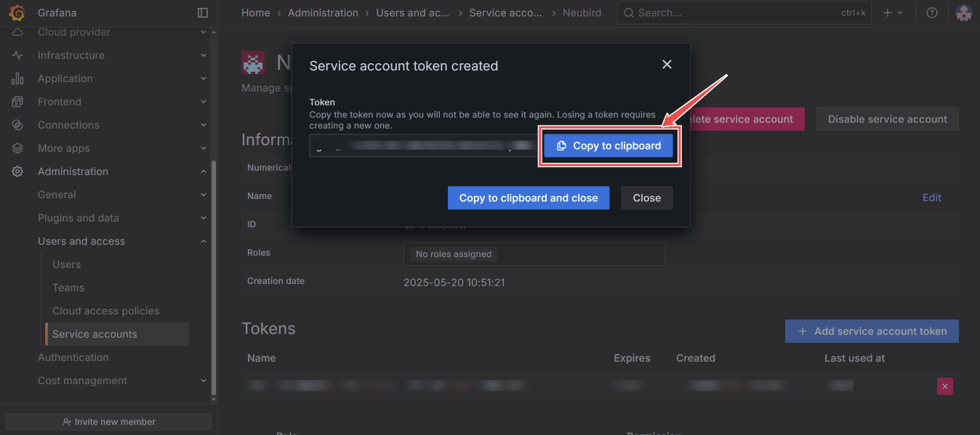The width and height of the screenshot is (980, 435).
Task: Click Add service account token
Action: tap(871, 330)
